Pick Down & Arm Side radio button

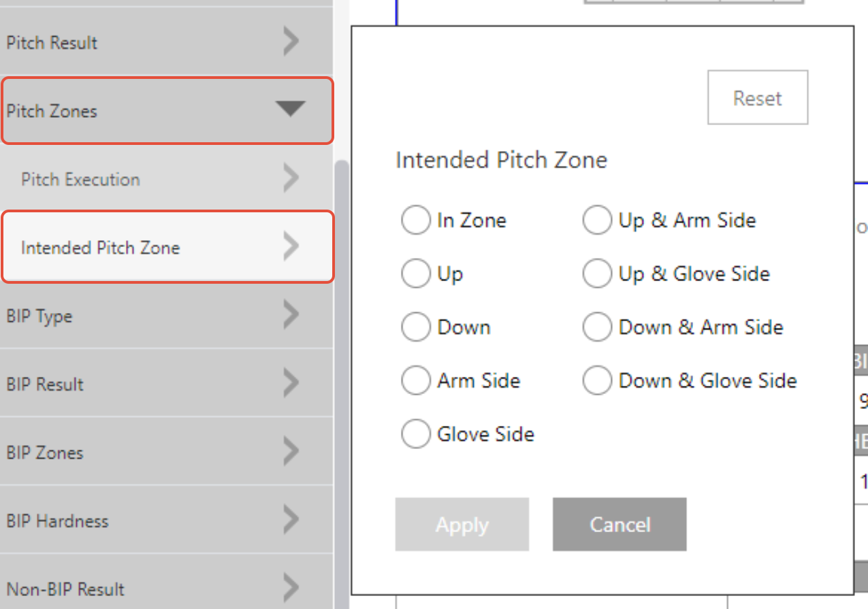pyautogui.click(x=597, y=327)
